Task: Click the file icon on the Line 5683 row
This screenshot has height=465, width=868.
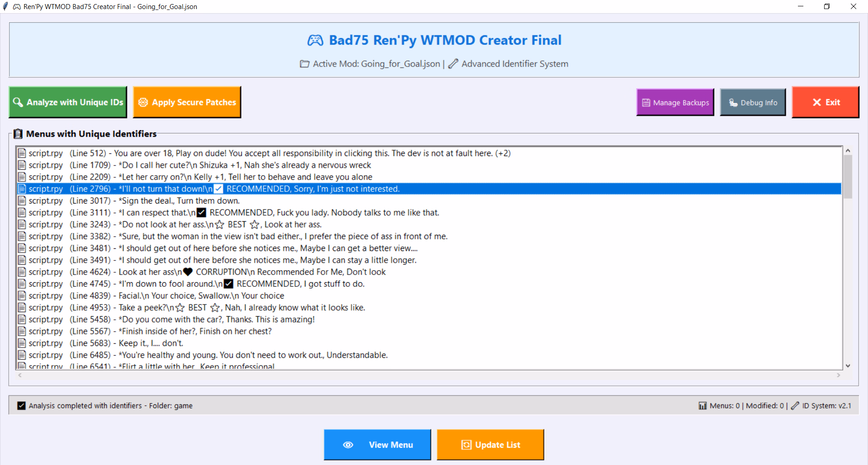Action: pyautogui.click(x=22, y=343)
